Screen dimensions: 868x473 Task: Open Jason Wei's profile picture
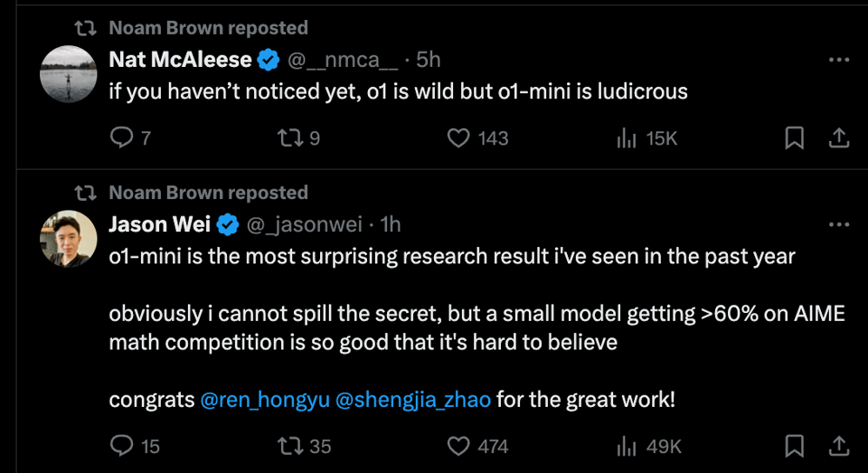69,239
